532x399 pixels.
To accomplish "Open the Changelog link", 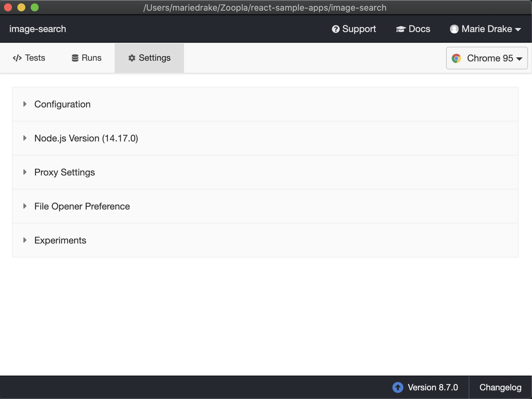I will (x=500, y=387).
